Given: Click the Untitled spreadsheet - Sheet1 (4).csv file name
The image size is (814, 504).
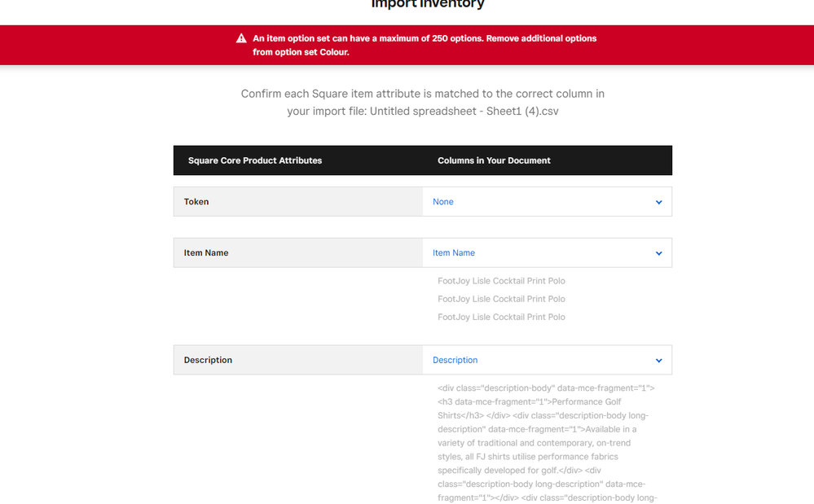Looking at the screenshot, I should pyautogui.click(x=464, y=112).
